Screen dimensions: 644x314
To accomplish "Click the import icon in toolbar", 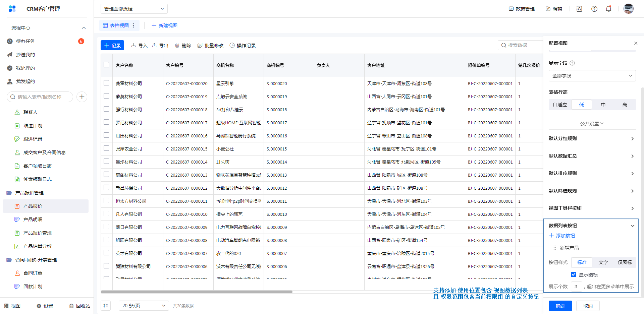I will 133,45.
